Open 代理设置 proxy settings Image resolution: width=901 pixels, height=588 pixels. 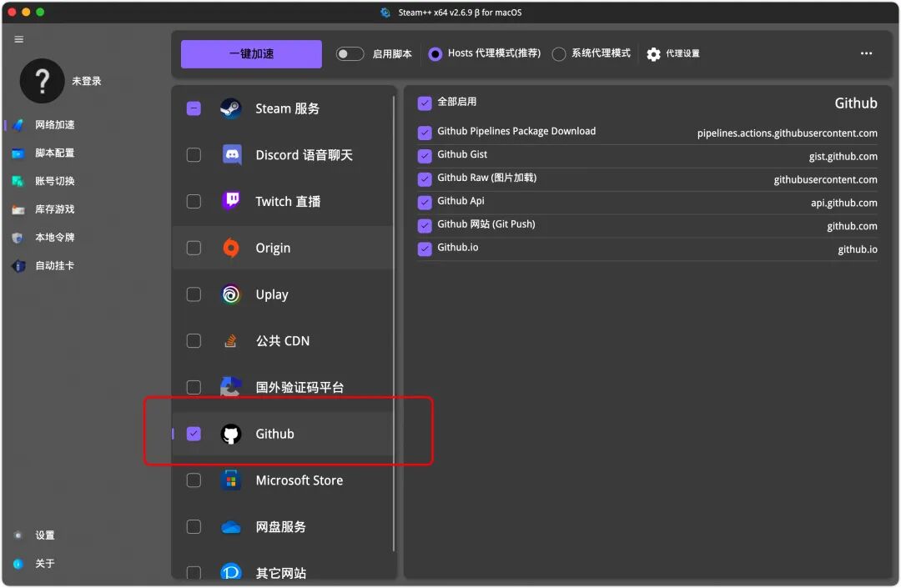coord(673,54)
